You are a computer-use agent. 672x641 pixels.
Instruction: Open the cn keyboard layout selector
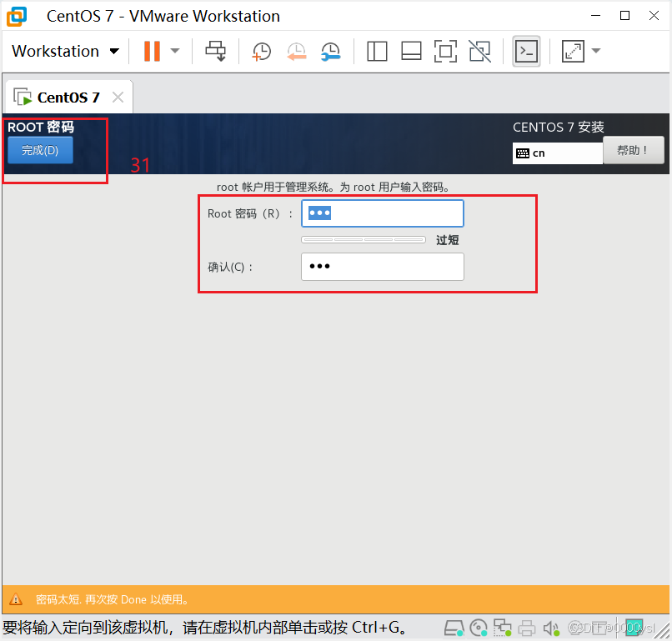tap(558, 153)
